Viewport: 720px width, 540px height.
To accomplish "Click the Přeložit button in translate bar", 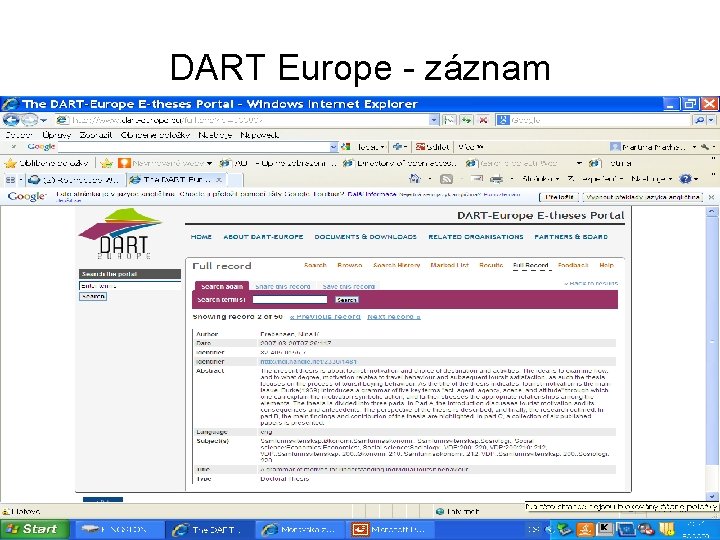I will click(x=559, y=197).
